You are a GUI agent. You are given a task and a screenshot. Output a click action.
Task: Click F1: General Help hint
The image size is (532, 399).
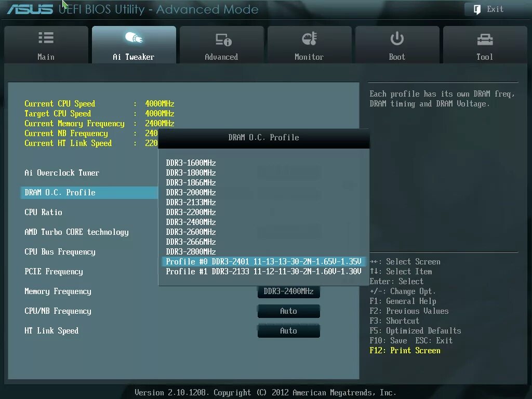click(x=403, y=301)
